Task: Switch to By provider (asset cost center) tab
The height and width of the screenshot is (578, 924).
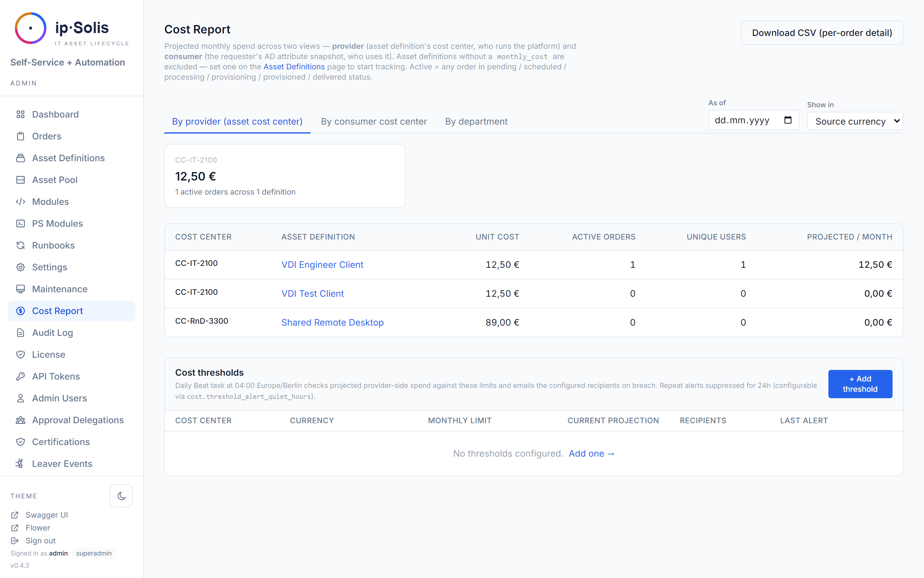Action: point(237,122)
